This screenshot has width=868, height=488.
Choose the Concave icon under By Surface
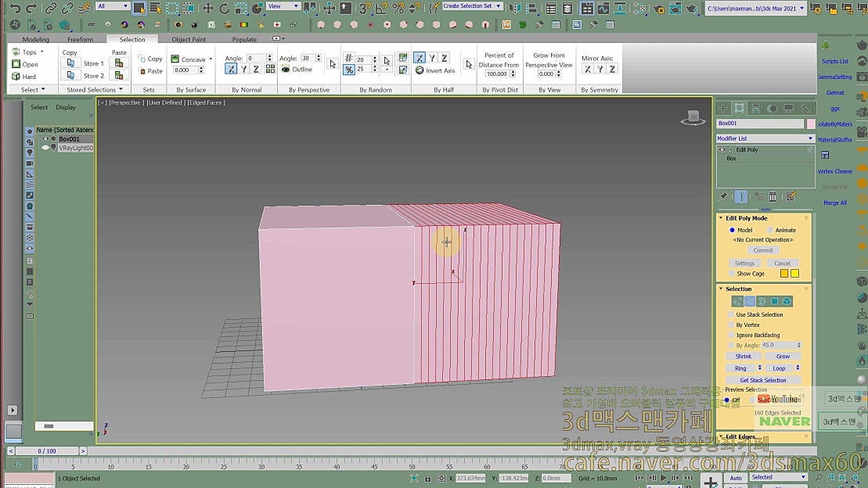coord(175,58)
